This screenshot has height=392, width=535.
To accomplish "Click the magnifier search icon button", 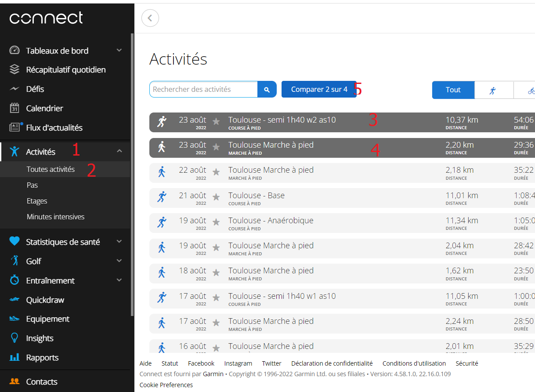I will (267, 89).
